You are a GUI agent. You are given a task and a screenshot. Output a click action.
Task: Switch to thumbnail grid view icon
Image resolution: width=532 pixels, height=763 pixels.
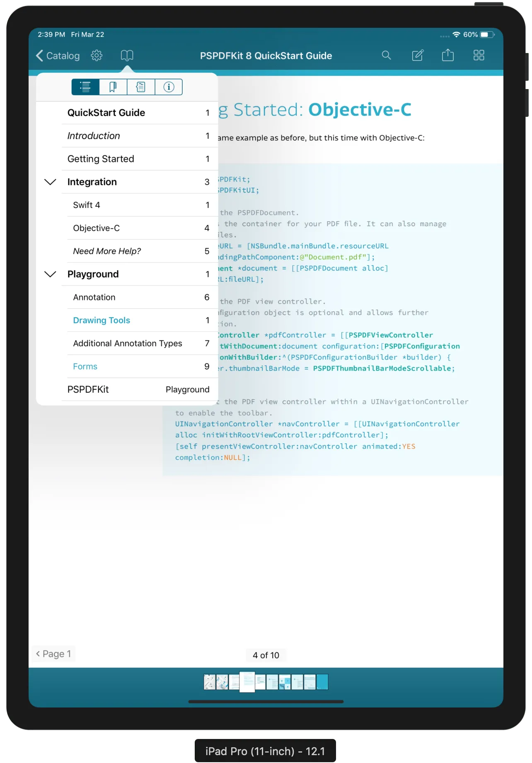coord(479,56)
